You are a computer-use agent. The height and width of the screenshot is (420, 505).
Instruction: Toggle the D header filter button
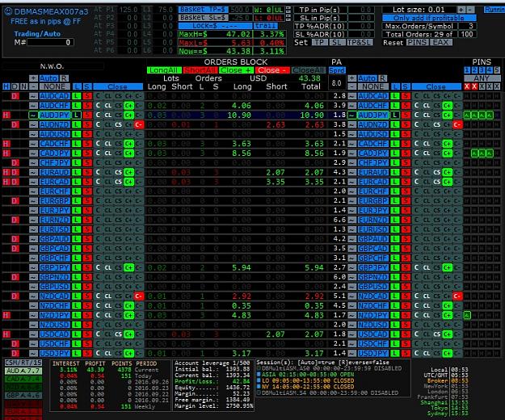click(15, 86)
